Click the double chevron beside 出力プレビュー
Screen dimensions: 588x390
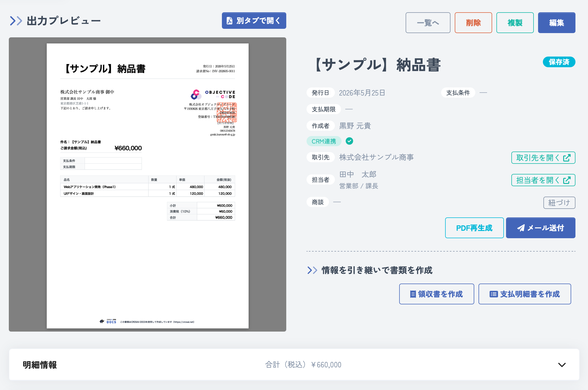click(16, 21)
